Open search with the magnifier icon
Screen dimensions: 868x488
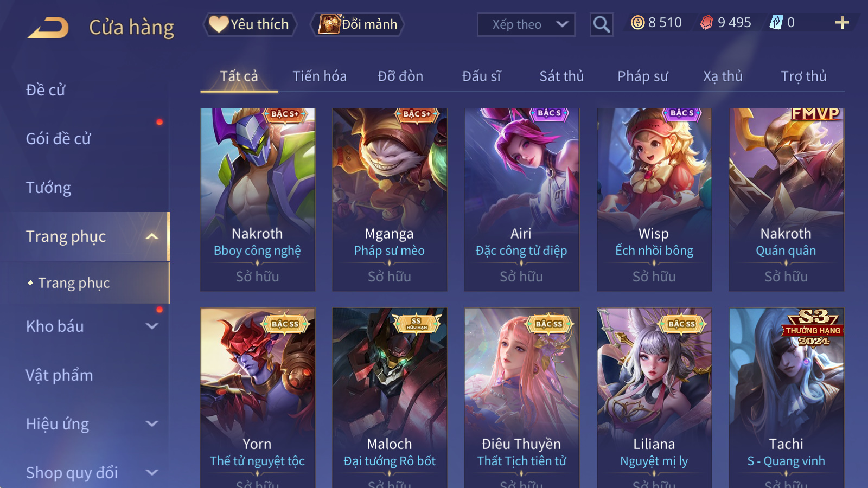(602, 24)
